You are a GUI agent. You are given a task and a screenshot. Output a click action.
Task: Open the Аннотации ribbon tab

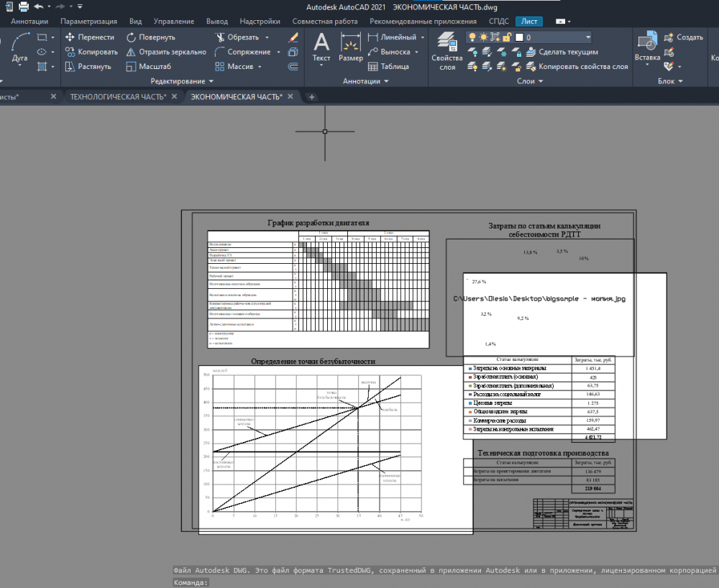[29, 21]
